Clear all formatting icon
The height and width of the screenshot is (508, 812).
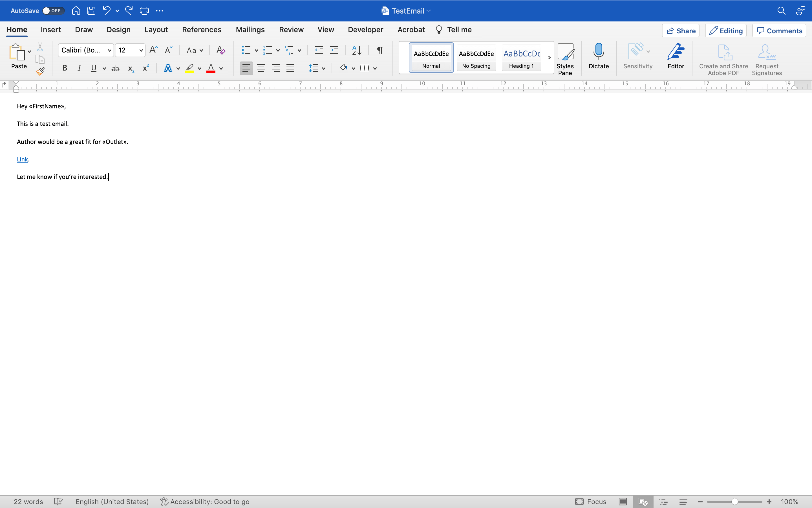point(220,50)
